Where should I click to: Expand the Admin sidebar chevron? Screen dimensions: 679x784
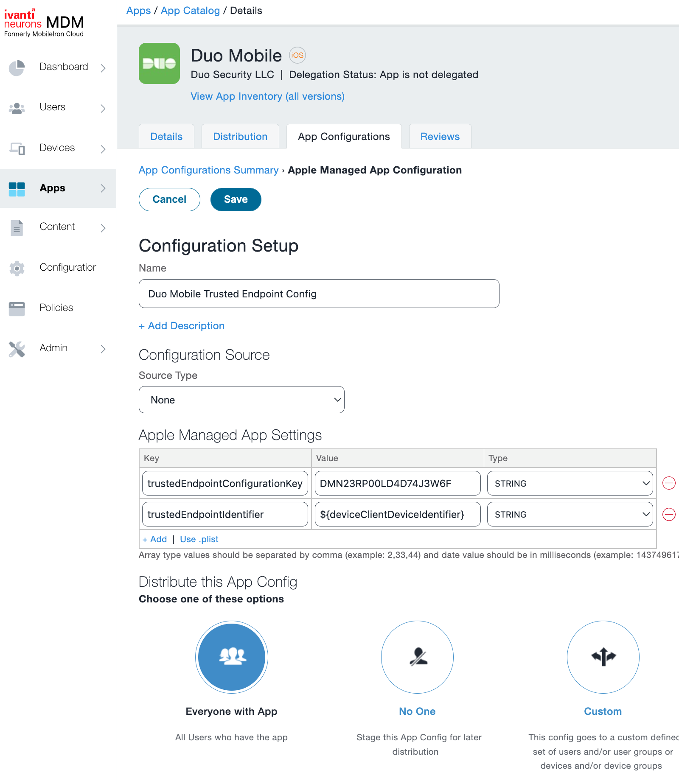(103, 349)
